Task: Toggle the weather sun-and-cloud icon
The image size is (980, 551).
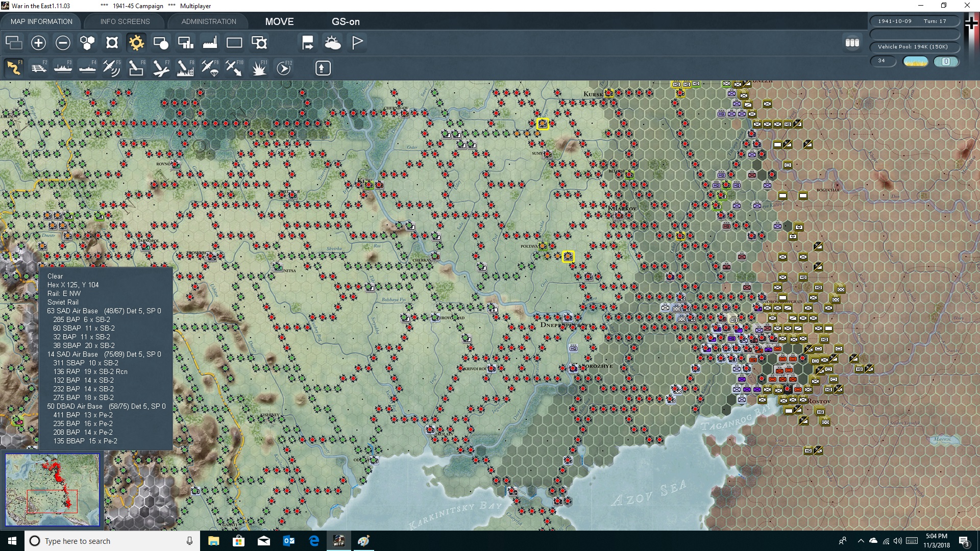Action: click(x=332, y=42)
